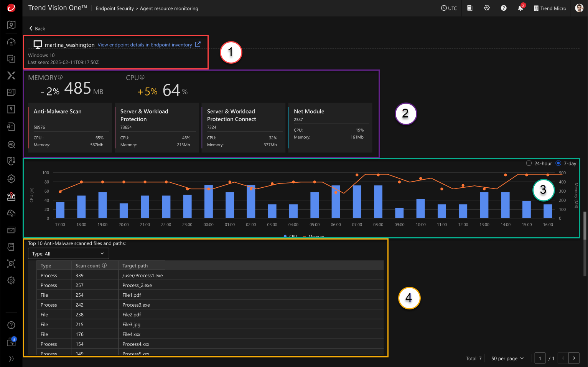Open View endpoint details in Endpoint inventory link
588x367 pixels.
tap(145, 45)
